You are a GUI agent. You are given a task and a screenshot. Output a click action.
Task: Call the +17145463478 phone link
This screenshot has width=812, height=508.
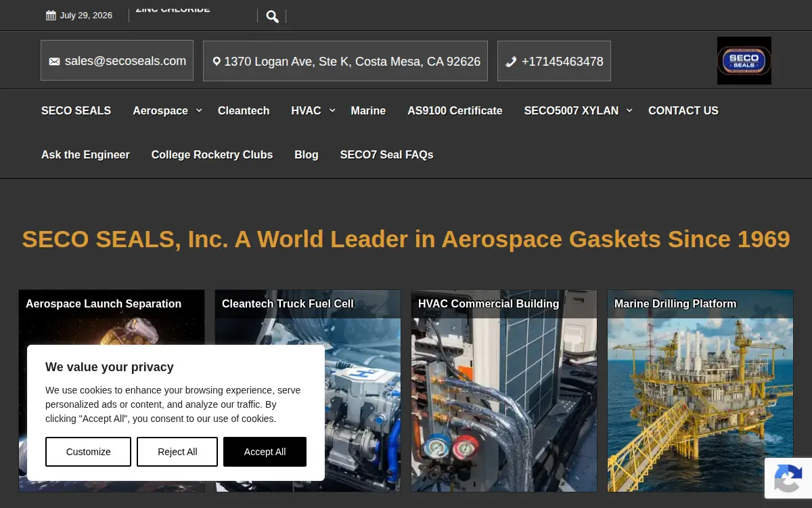pos(554,61)
